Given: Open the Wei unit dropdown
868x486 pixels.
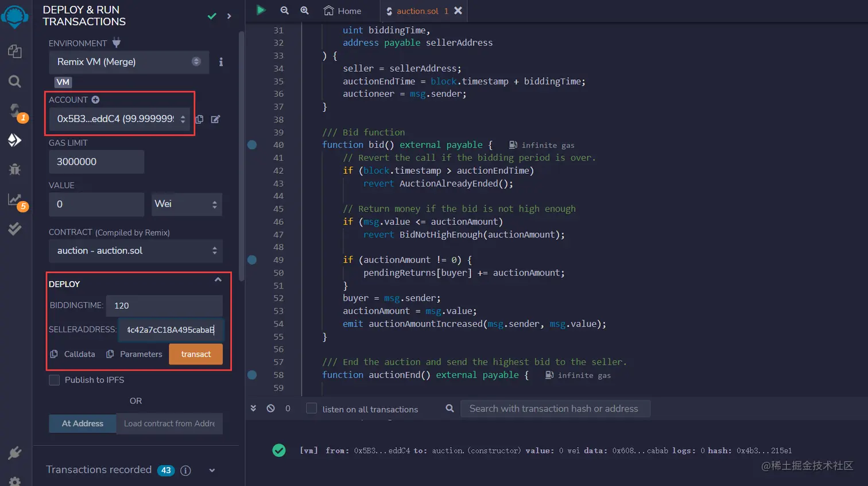Looking at the screenshot, I should pyautogui.click(x=187, y=204).
